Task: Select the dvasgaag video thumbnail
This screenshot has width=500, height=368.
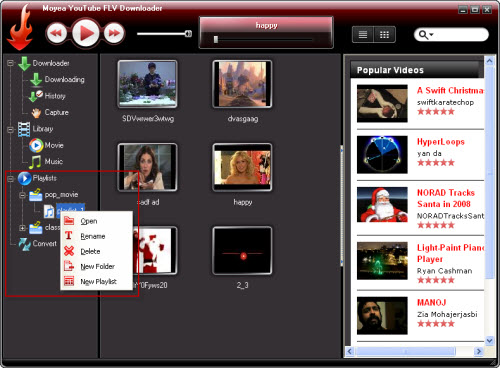Action: (x=242, y=84)
